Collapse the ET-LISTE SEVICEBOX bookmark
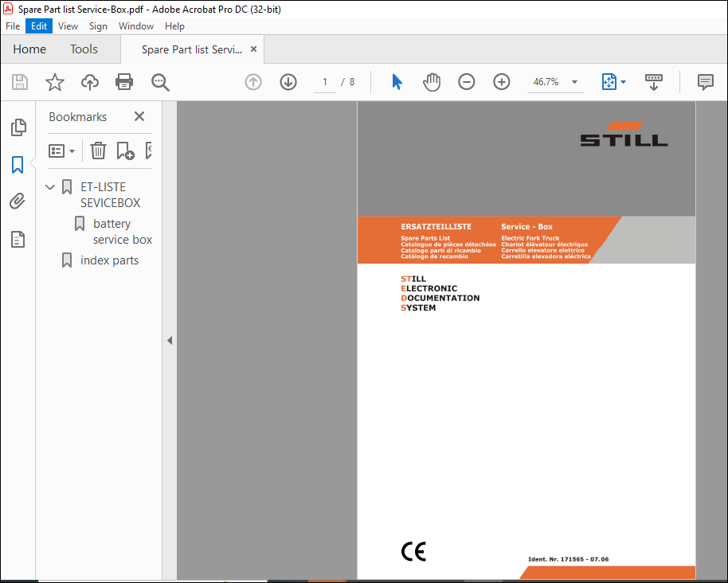 click(50, 187)
